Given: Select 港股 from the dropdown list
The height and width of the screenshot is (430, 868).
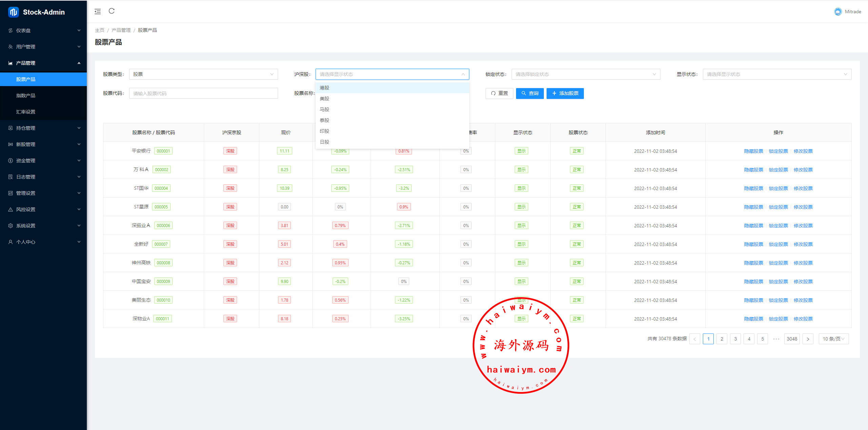Looking at the screenshot, I should tap(324, 88).
